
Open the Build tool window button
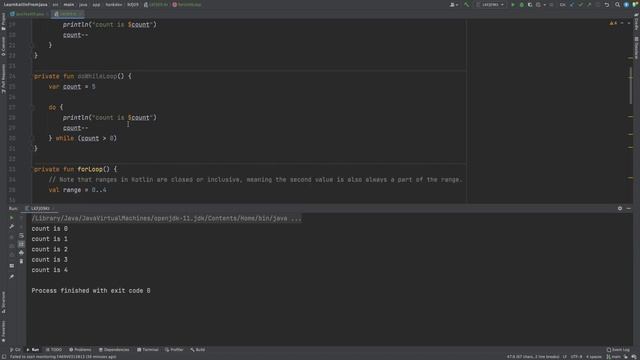(x=198, y=350)
